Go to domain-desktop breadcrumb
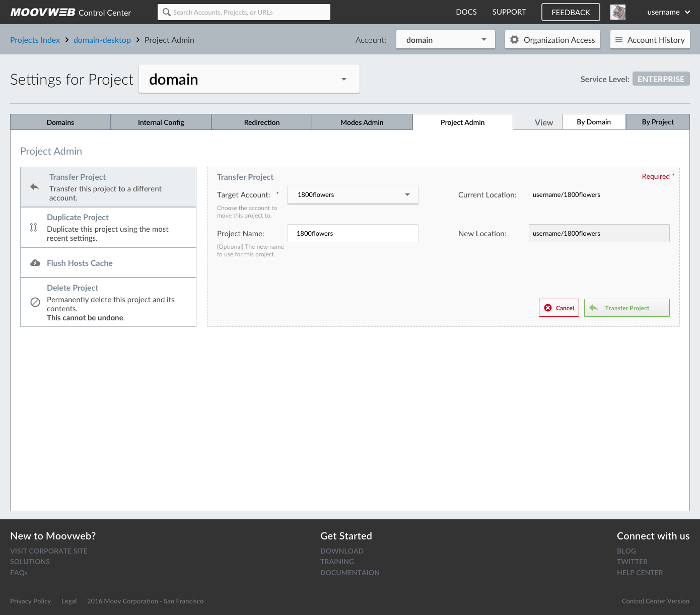The image size is (700, 615). [x=102, y=40]
